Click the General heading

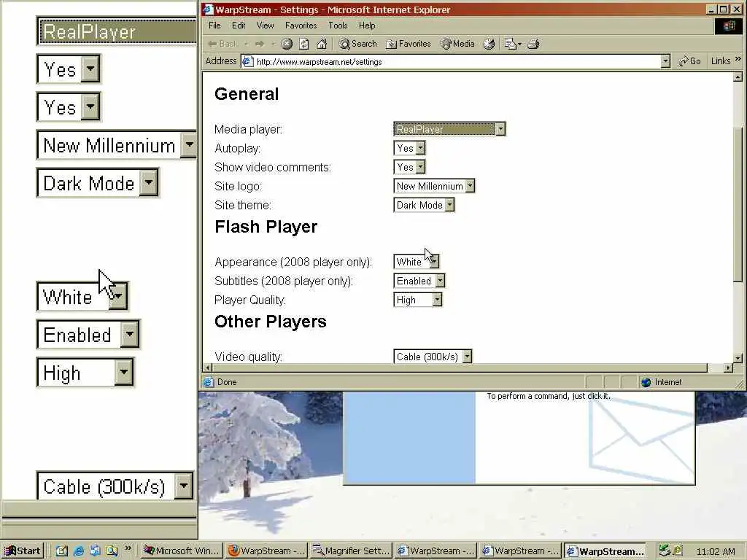pos(247,94)
